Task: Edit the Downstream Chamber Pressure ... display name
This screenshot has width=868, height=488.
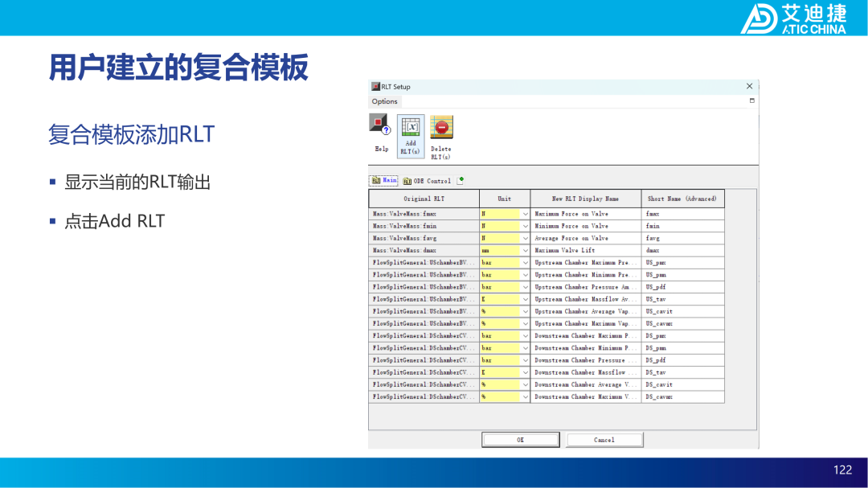Action: click(x=586, y=360)
